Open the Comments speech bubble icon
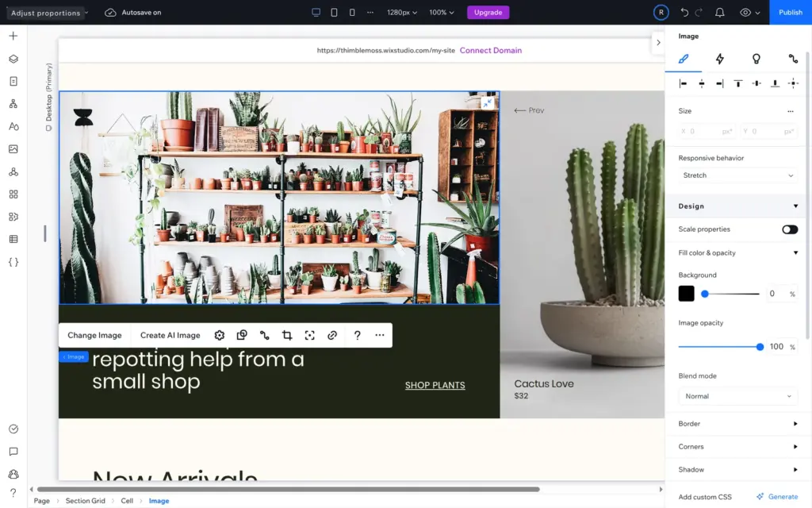812x508 pixels. 13,452
